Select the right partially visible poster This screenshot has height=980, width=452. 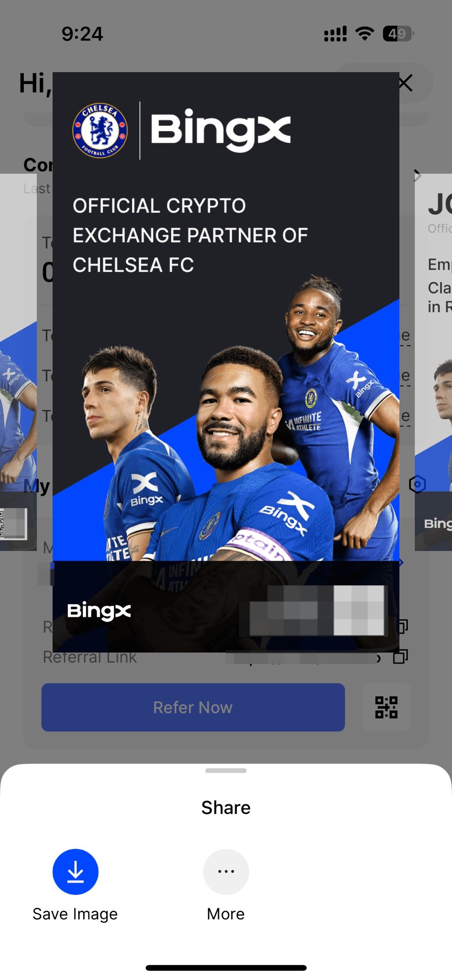433,362
